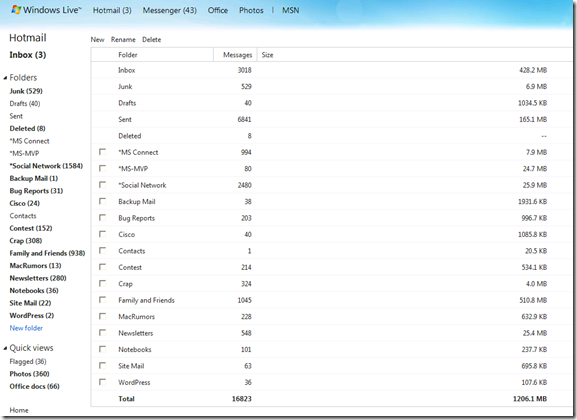Image resolution: width=577 pixels, height=420 pixels.
Task: Open *Social Network (1584) in sidebar
Action: point(46,166)
